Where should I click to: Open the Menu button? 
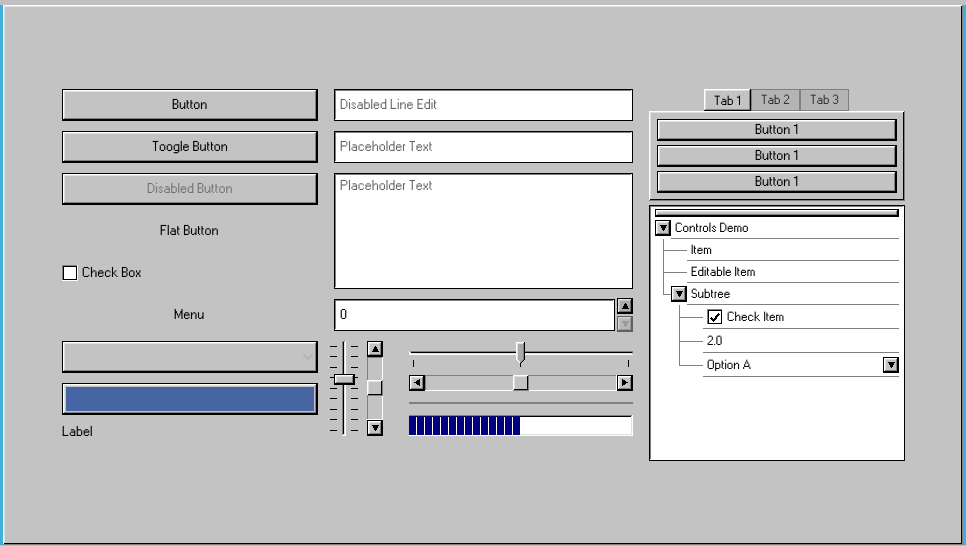coord(189,314)
